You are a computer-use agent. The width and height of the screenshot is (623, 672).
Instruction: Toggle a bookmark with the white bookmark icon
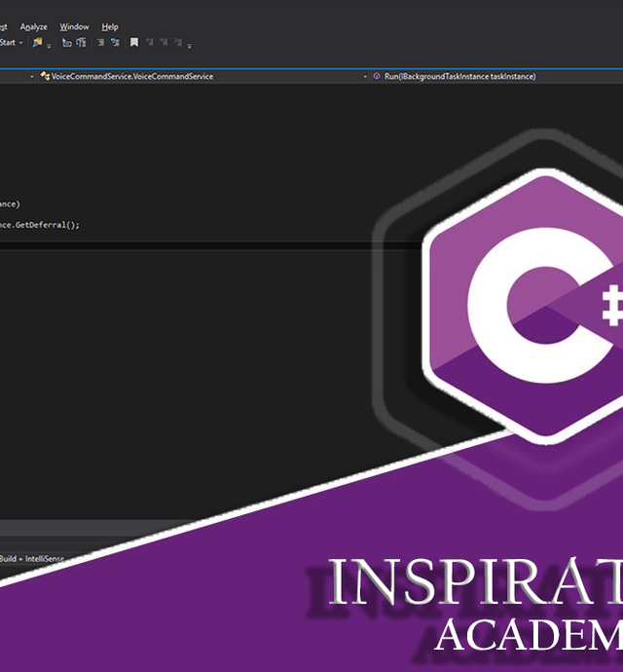pyautogui.click(x=134, y=42)
